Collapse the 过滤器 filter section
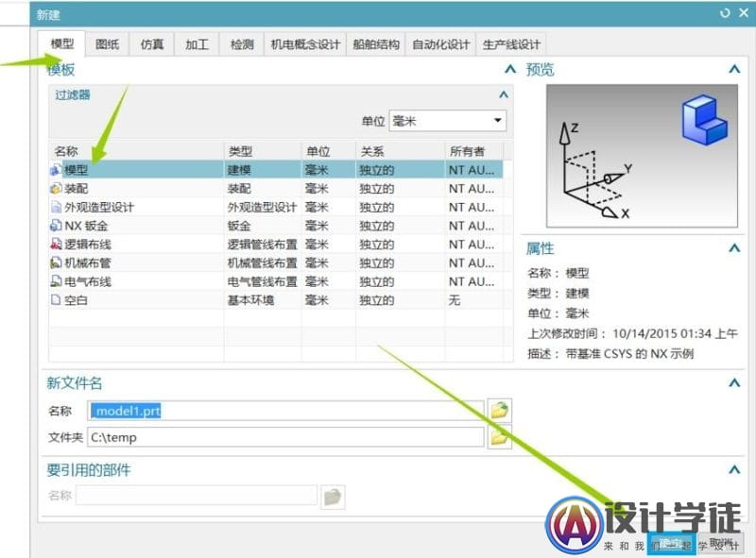Viewport: 756px width, 558px height. pos(502,93)
